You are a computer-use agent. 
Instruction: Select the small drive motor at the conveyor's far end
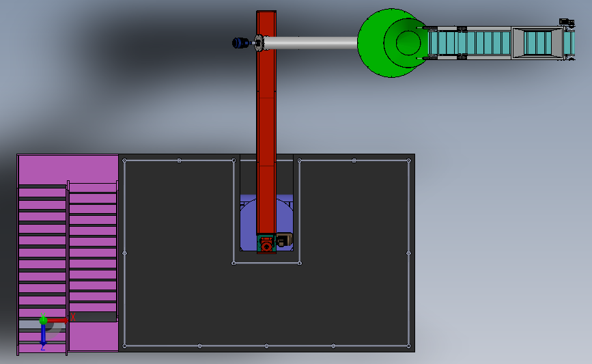[x=567, y=23]
